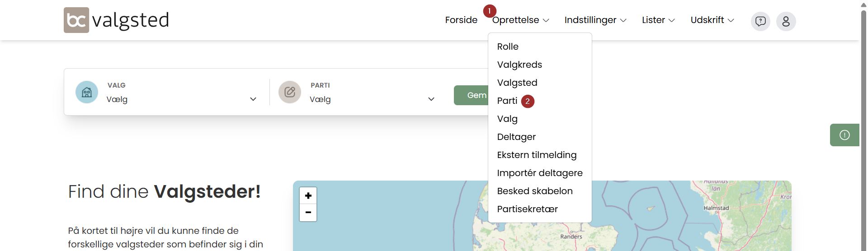Zoom out on the map
Screen dimensions: 868x251
coord(308,212)
